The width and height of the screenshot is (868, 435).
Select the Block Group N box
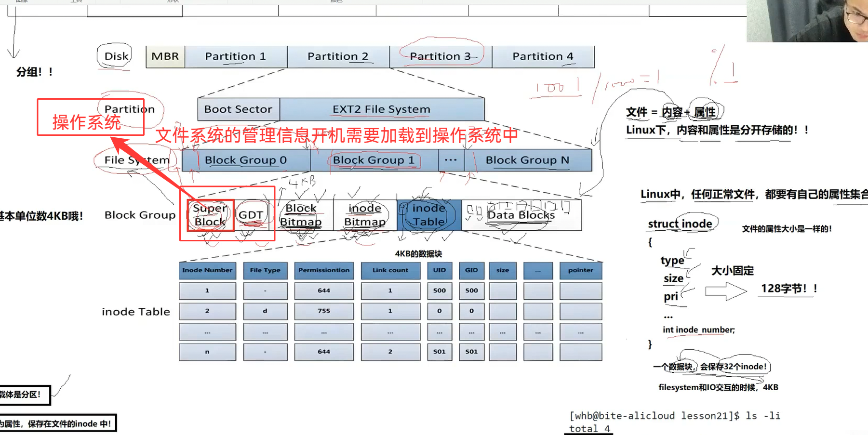pyautogui.click(x=527, y=160)
